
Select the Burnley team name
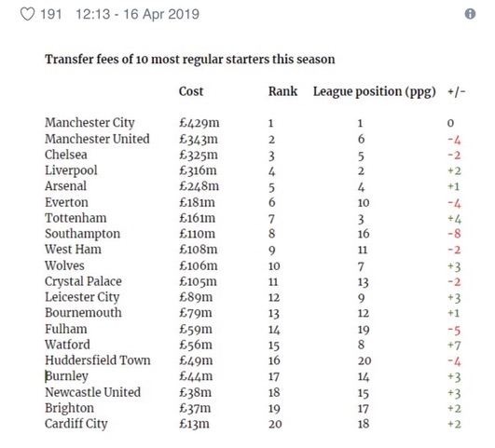point(66,376)
